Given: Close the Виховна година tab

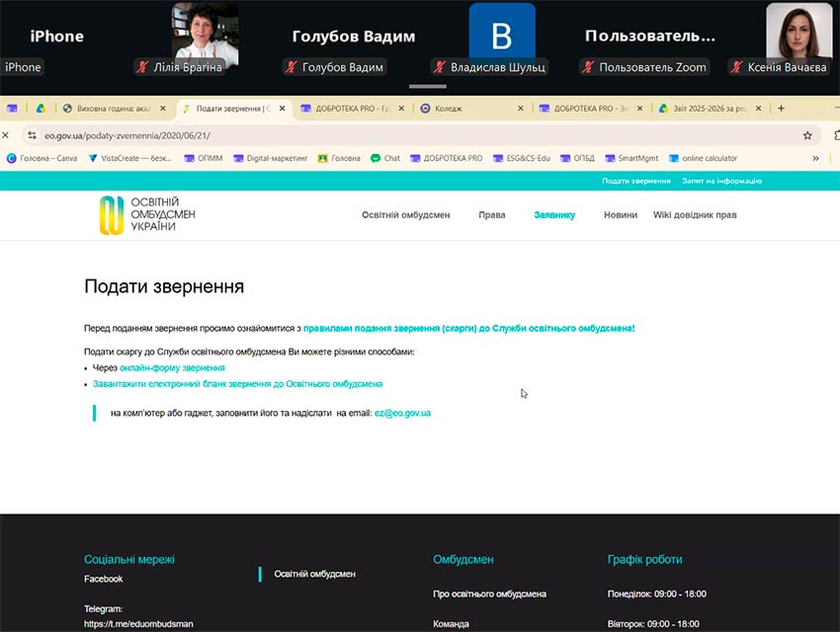Looking at the screenshot, I should 163,108.
